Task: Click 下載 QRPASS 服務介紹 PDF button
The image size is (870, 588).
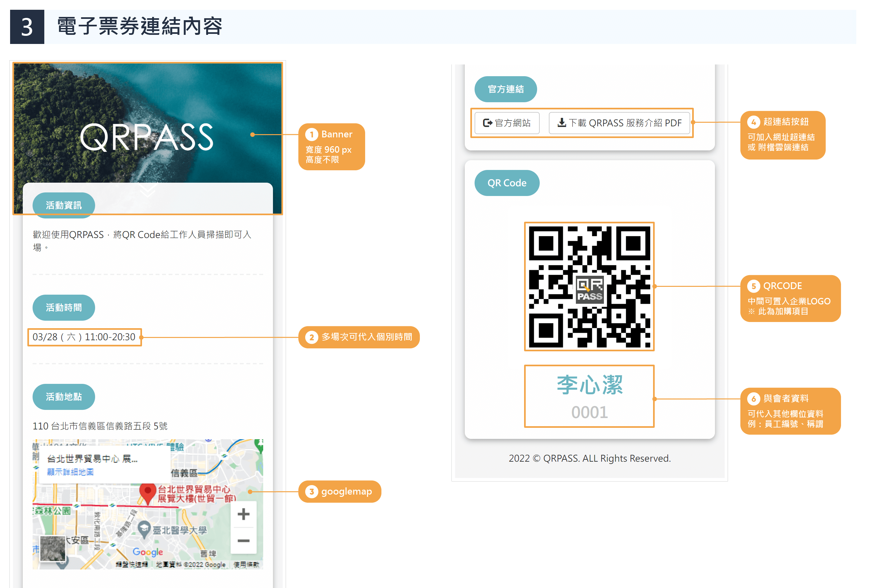Action: pyautogui.click(x=620, y=123)
